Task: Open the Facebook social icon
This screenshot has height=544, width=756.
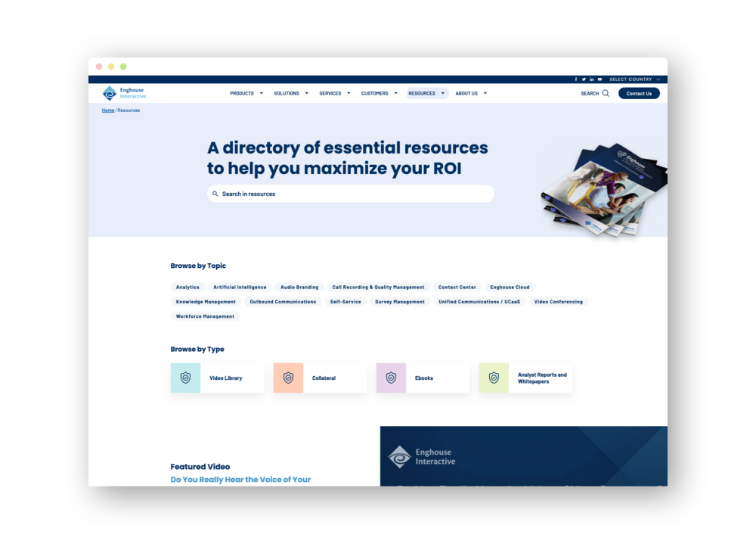Action: coord(576,79)
